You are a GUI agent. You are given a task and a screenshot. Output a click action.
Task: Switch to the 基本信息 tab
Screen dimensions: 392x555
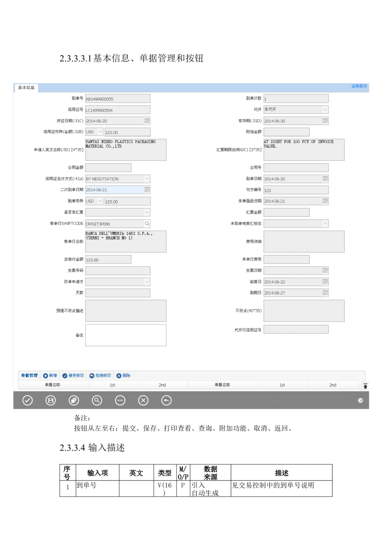point(26,88)
